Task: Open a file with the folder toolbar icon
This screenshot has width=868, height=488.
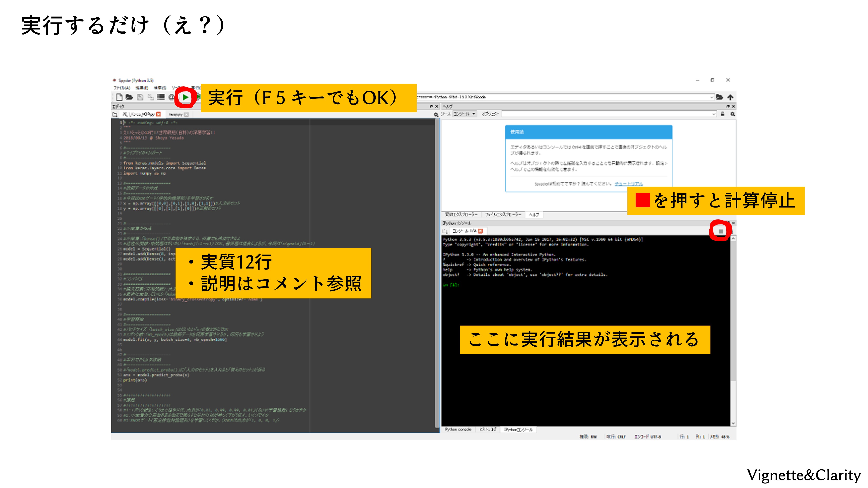Action: pos(129,97)
